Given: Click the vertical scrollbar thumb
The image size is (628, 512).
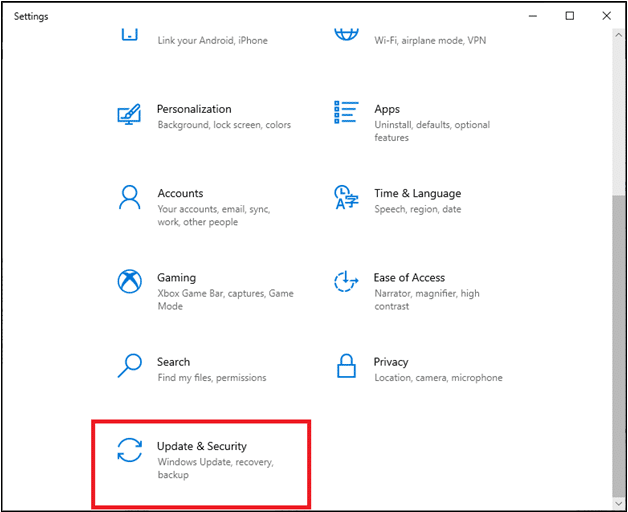Looking at the screenshot, I should [x=618, y=345].
